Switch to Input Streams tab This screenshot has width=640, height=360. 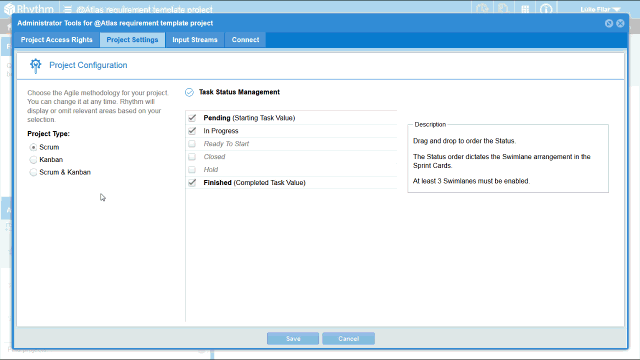[195, 40]
